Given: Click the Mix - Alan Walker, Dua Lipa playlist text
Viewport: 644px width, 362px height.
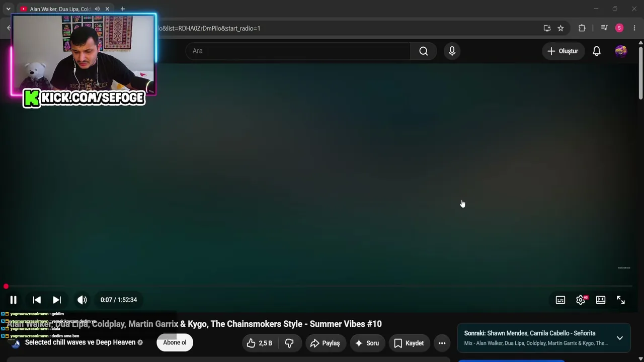Looking at the screenshot, I should [536, 343].
